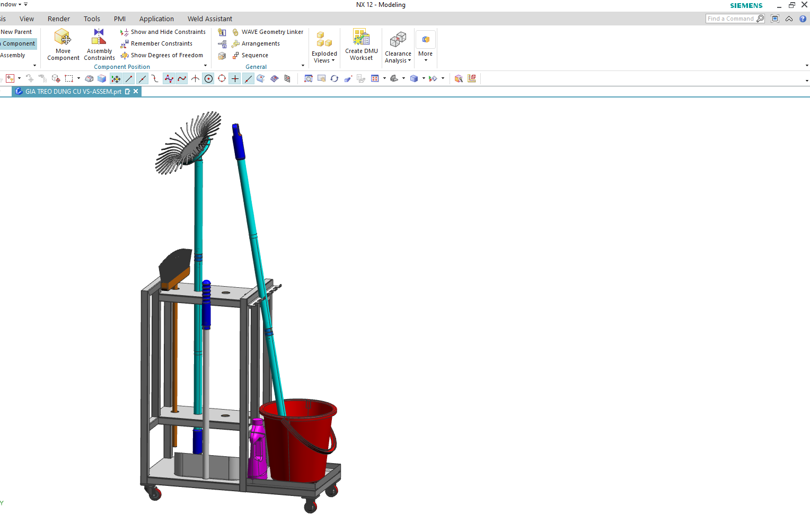The width and height of the screenshot is (810, 532).
Task: Toggle the Point on Face snap
Action: click(x=261, y=78)
